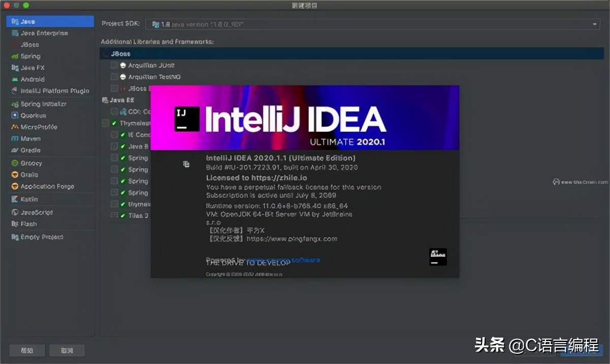Screen dimensions: 610x364
Task: Click the Cancel button
Action: 67,350
